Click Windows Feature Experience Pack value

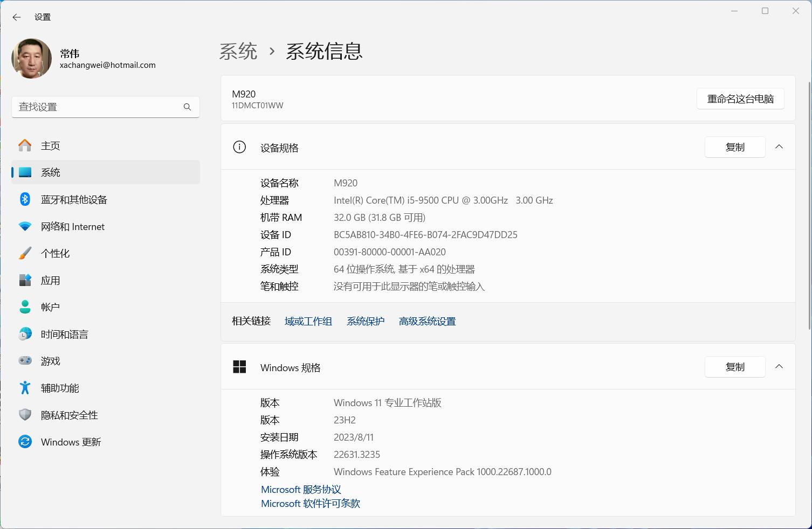pos(443,472)
